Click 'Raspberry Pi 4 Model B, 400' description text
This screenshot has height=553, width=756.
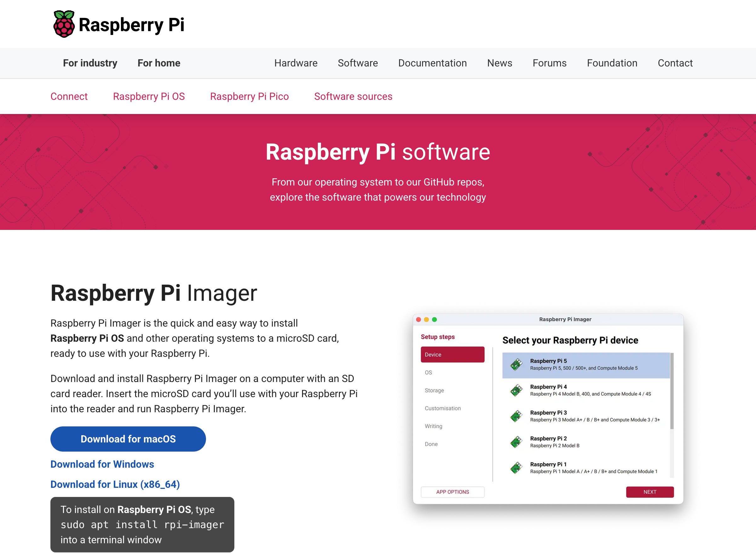click(x=591, y=394)
